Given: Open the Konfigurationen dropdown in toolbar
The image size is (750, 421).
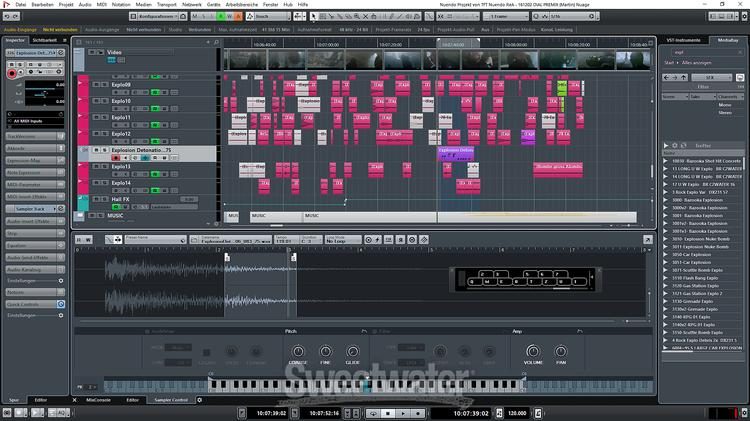Looking at the screenshot, I should (x=158, y=16).
